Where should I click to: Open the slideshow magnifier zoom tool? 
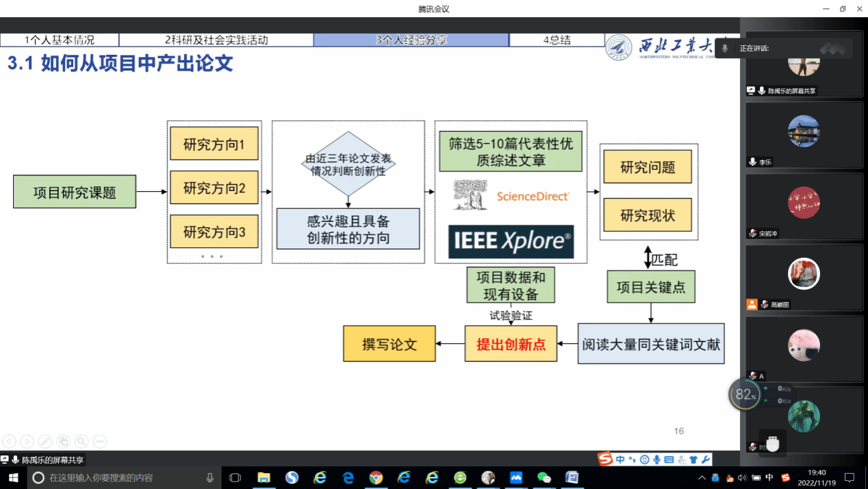pos(81,442)
